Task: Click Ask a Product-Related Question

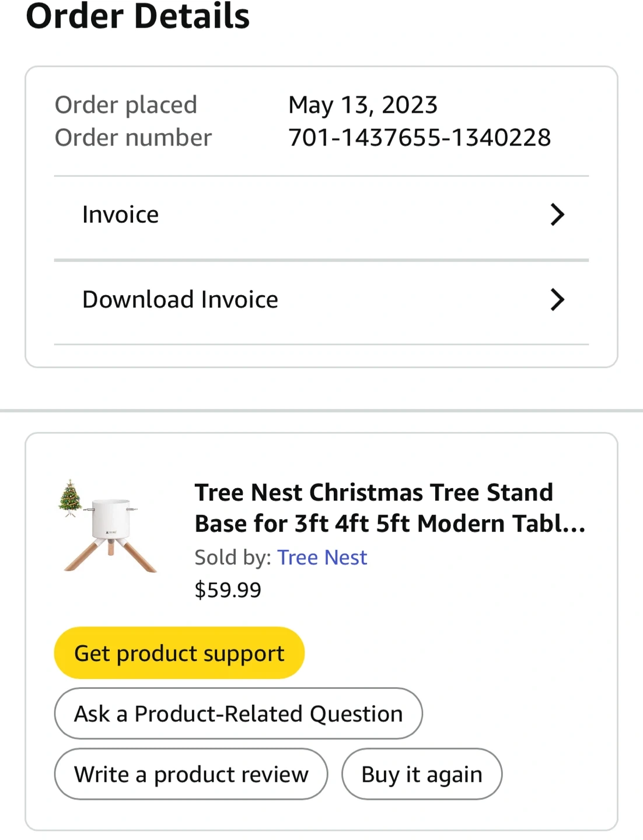Action: [x=238, y=713]
